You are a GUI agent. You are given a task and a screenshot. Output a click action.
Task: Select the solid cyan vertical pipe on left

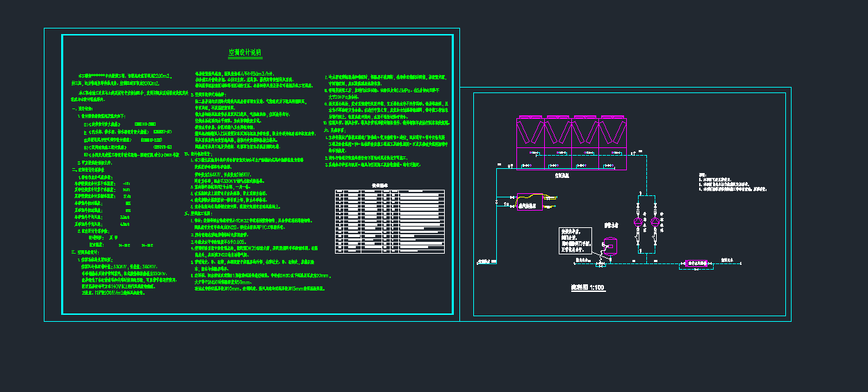(496, 209)
